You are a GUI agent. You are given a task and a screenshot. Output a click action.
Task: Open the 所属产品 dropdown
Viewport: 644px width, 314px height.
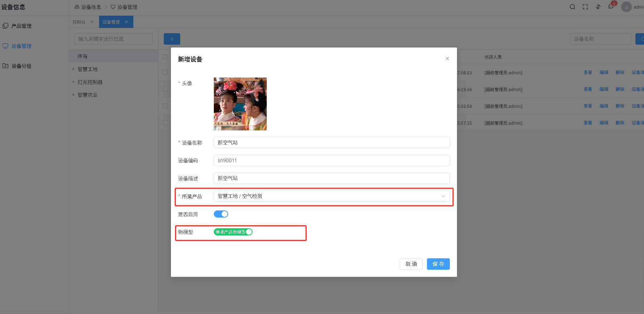331,196
